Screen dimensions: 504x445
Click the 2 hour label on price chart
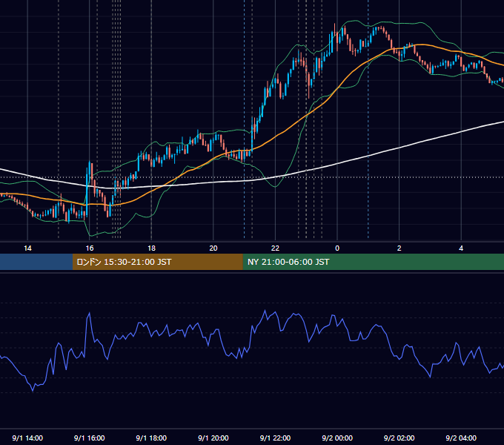click(399, 248)
